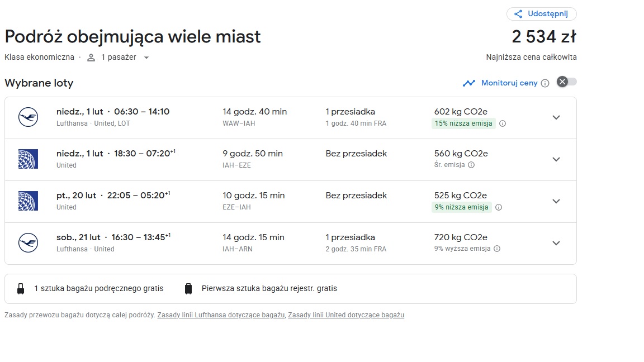Image resolution: width=644 pixels, height=362 pixels.
Task: Click the carry-on baggage icon
Action: tap(21, 289)
